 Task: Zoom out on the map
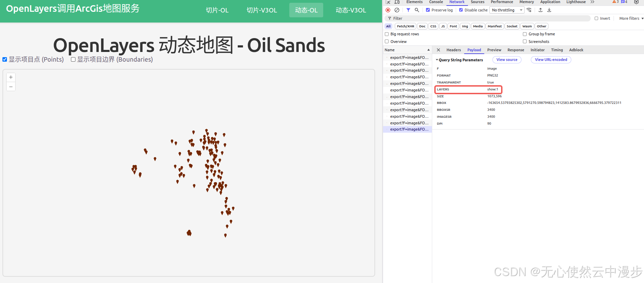[x=11, y=87]
